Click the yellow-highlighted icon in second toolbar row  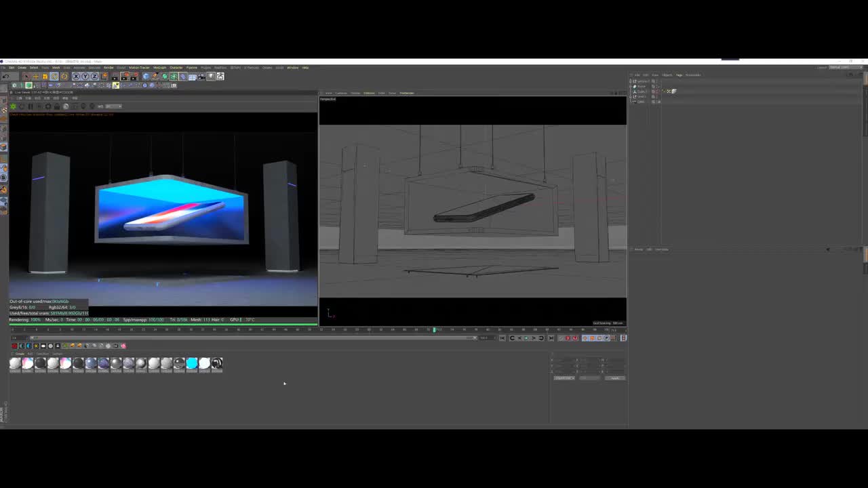[x=116, y=85]
